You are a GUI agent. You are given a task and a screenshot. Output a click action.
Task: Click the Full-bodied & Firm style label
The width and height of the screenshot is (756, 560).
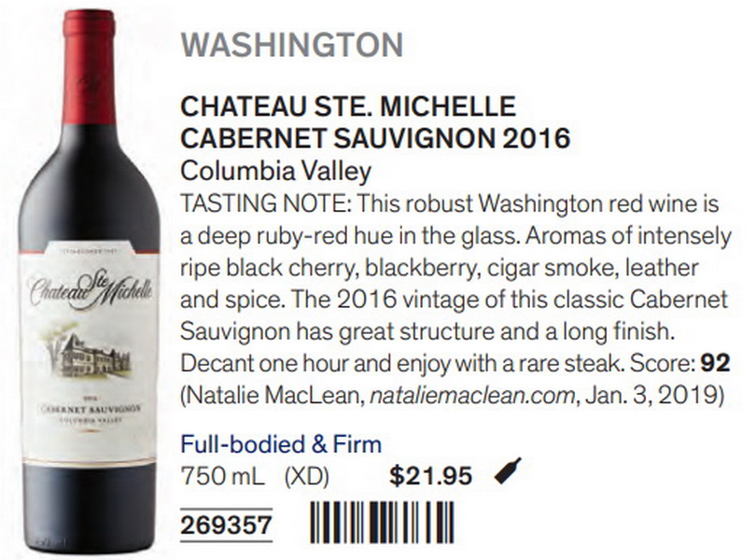[x=281, y=444]
